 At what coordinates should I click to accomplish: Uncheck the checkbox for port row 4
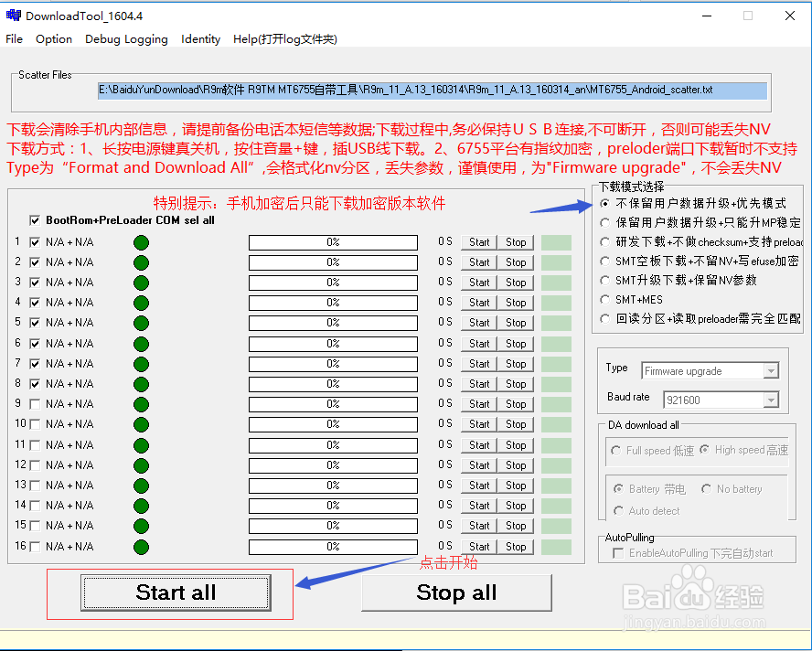click(35, 303)
